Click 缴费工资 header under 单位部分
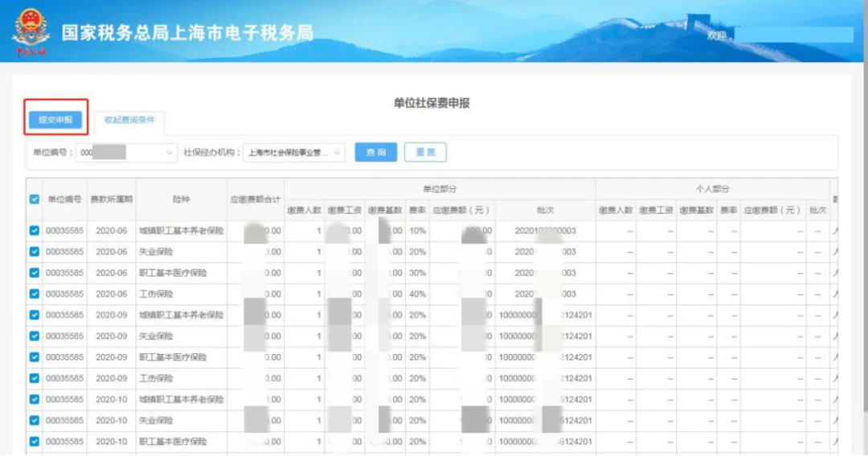The height and width of the screenshot is (456, 868). click(344, 210)
